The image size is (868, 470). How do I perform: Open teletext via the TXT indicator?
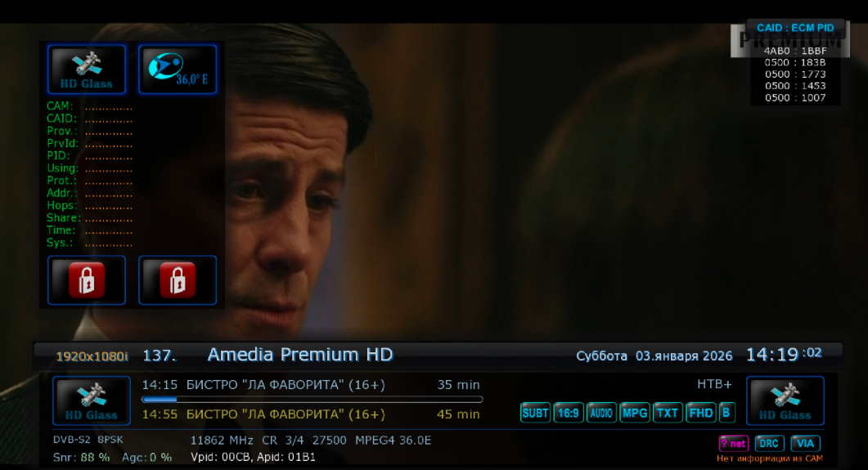(x=667, y=413)
